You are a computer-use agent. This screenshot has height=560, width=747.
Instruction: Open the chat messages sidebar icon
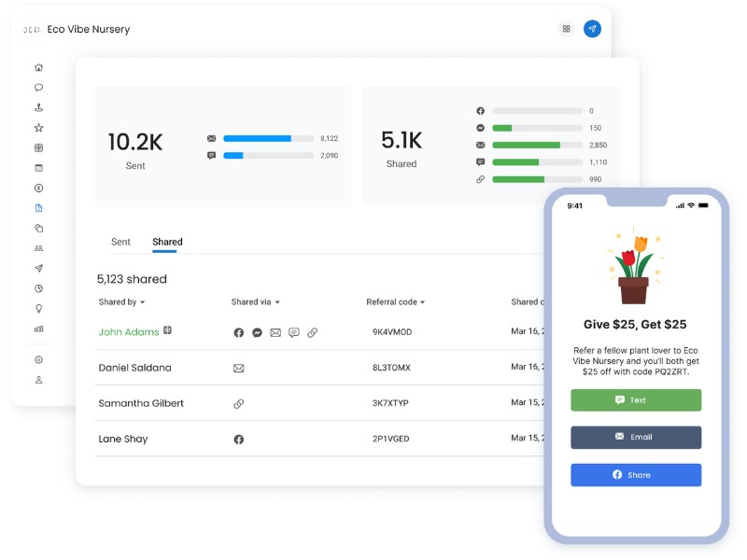tap(37, 87)
